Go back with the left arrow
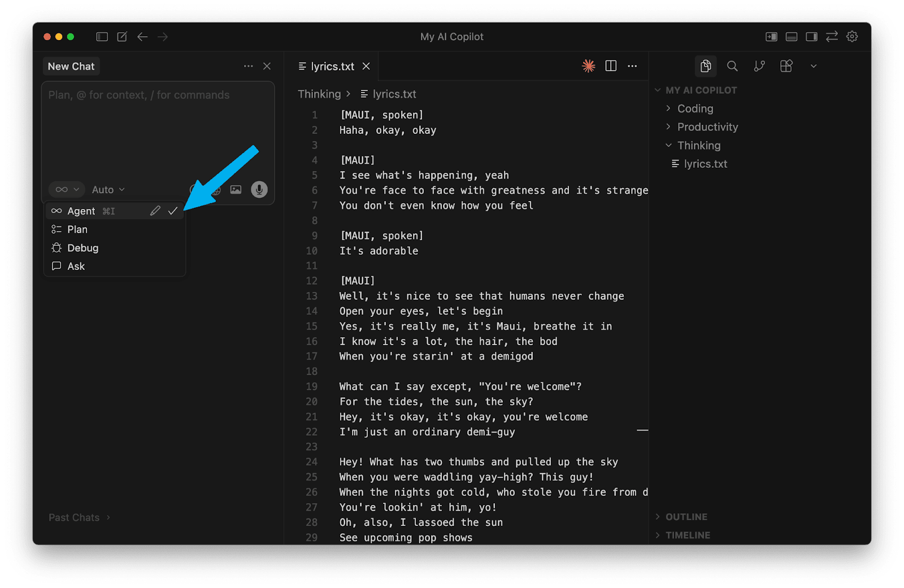Viewport: 904px width, 588px height. pos(142,37)
